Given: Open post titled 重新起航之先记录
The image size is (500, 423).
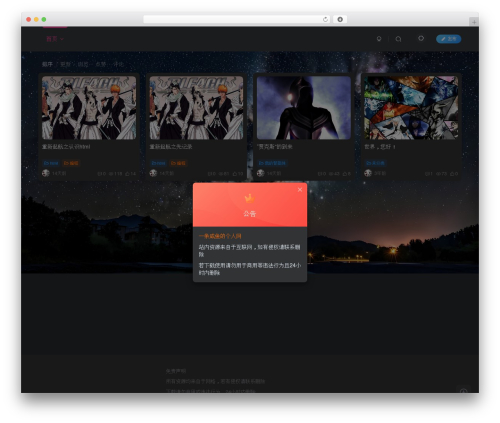Looking at the screenshot, I should [x=171, y=147].
